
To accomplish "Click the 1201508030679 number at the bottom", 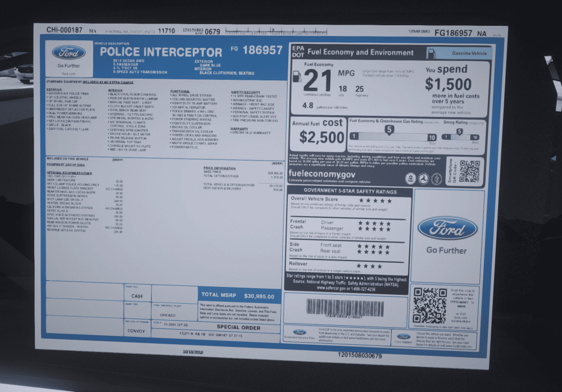I will (360, 355).
